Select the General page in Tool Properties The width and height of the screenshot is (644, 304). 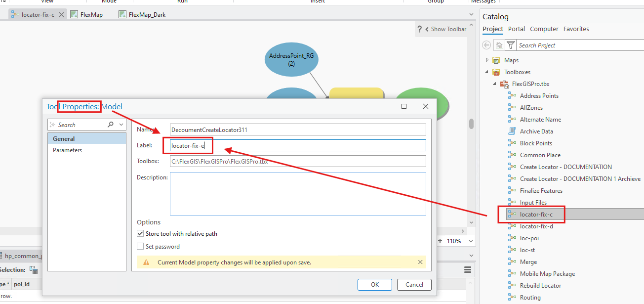(87, 138)
